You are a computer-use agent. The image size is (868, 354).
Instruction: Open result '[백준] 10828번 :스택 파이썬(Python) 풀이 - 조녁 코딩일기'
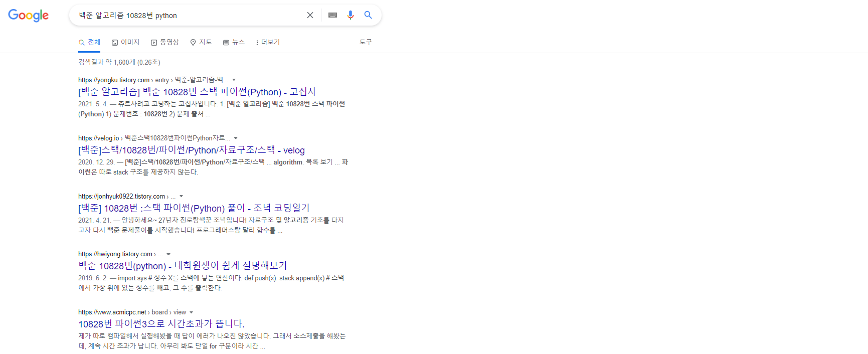[194, 208]
